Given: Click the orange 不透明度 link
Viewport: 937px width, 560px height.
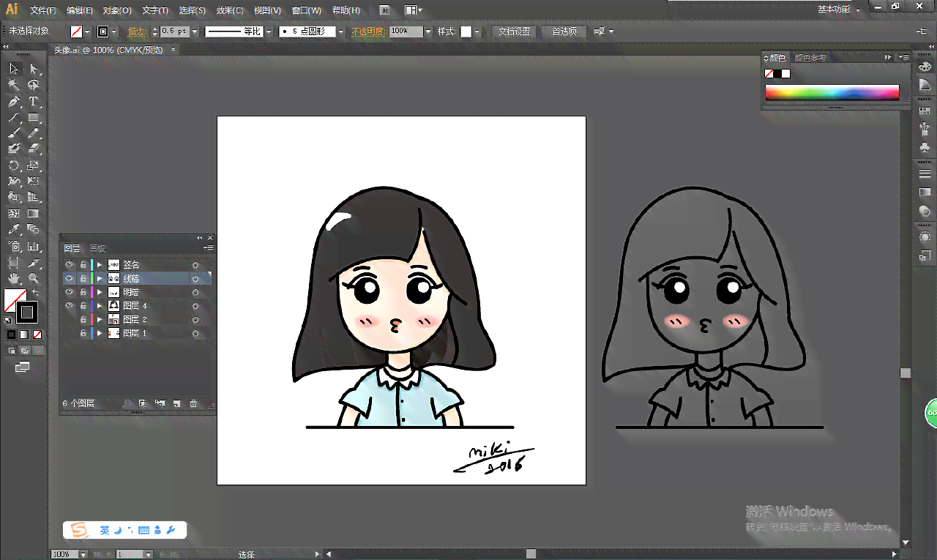Looking at the screenshot, I should click(367, 31).
